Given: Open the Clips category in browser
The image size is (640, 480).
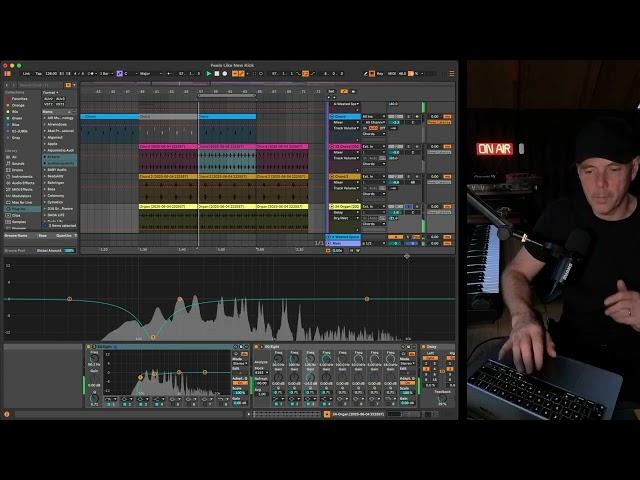Looking at the screenshot, I should [16, 216].
